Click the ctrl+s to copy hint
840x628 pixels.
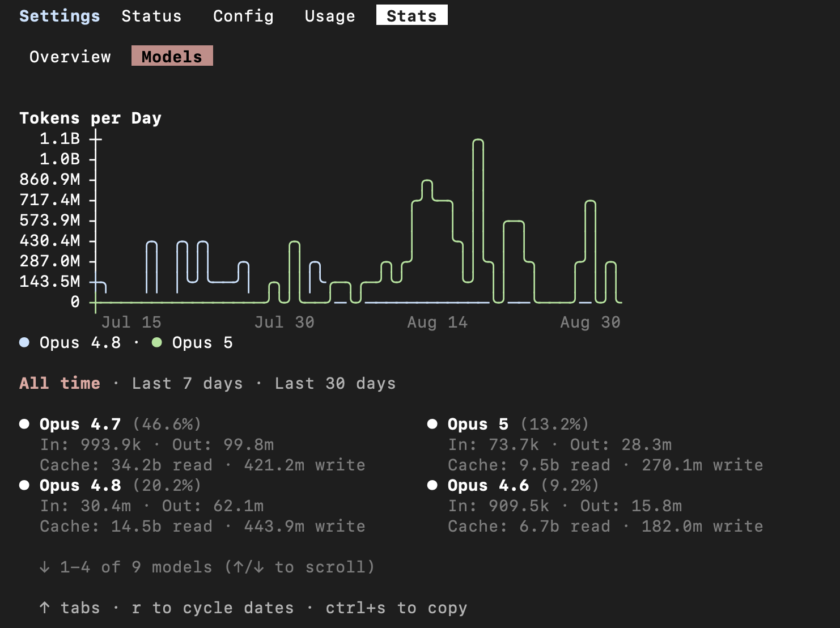tap(396, 608)
